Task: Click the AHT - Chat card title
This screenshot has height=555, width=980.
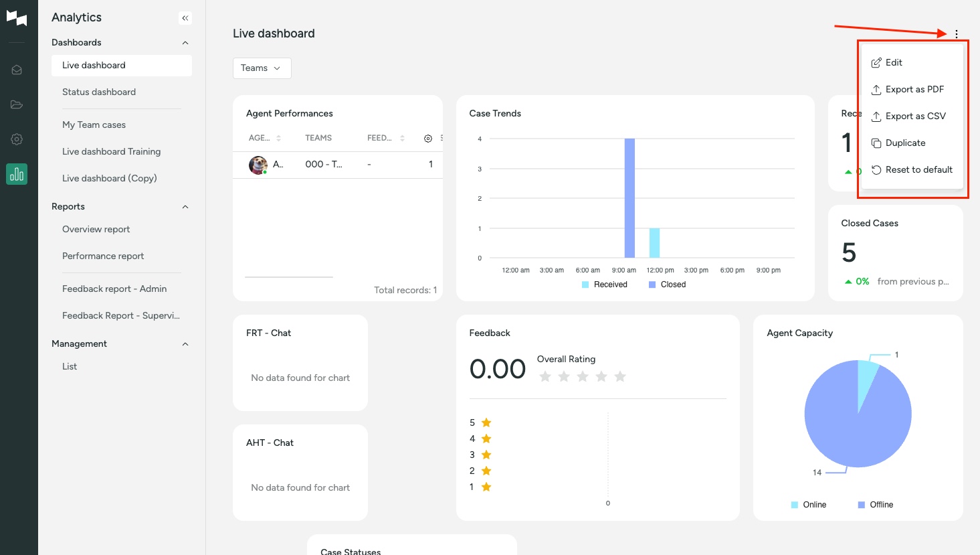Action: pos(270,443)
